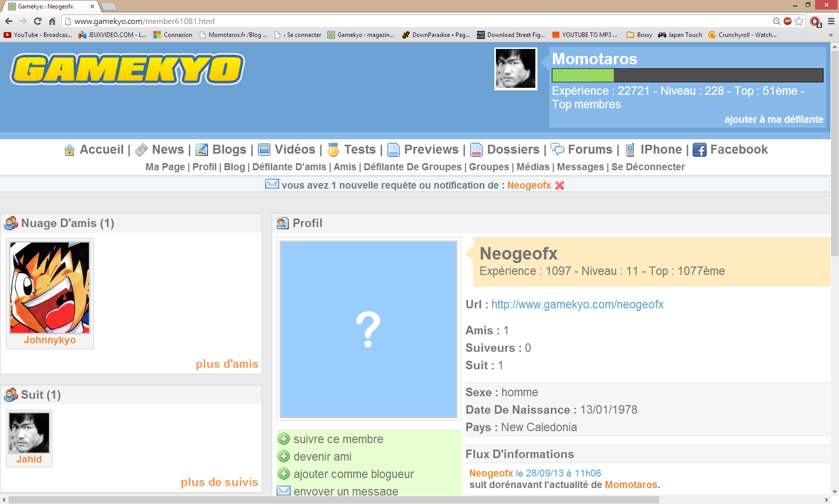Click the horizontal scrollbar thumb

click(x=334, y=500)
